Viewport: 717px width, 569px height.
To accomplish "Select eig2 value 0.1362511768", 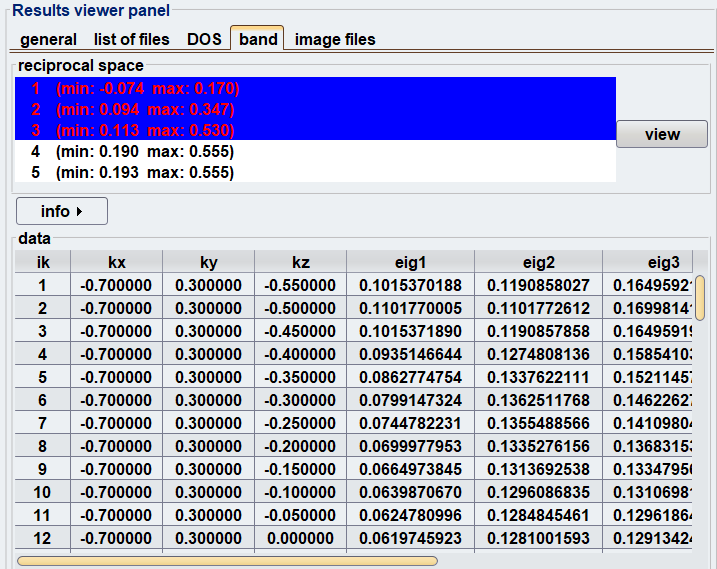I will pos(538,400).
